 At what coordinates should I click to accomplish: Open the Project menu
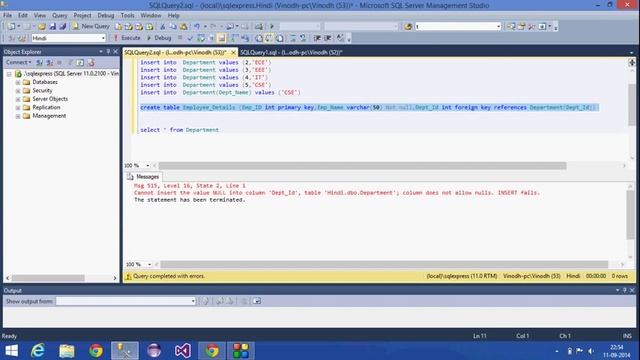coord(82,15)
